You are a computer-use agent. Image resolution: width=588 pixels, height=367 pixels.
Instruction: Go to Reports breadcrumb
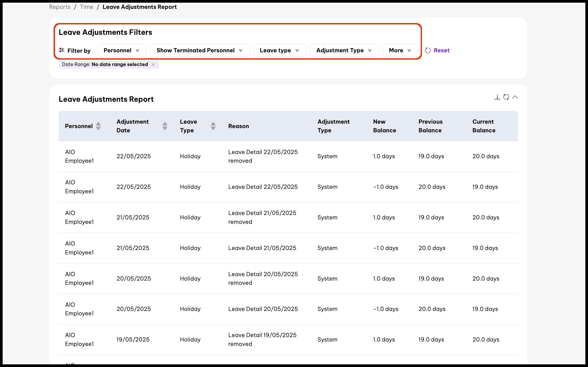[60, 7]
